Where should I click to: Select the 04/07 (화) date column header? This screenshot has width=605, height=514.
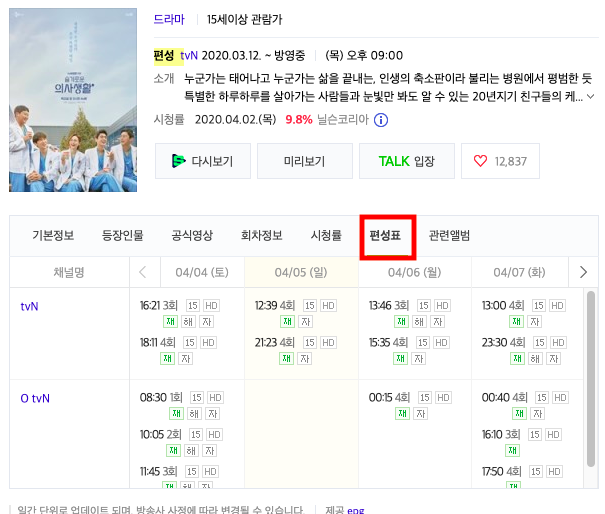tap(519, 272)
